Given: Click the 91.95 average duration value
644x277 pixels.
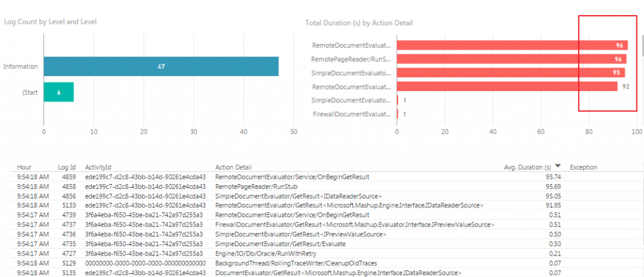Looking at the screenshot, I should click(x=553, y=205).
